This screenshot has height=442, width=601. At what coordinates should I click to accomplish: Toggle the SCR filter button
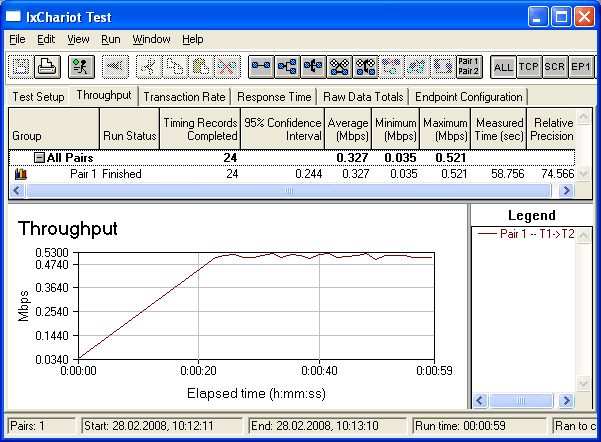(555, 67)
